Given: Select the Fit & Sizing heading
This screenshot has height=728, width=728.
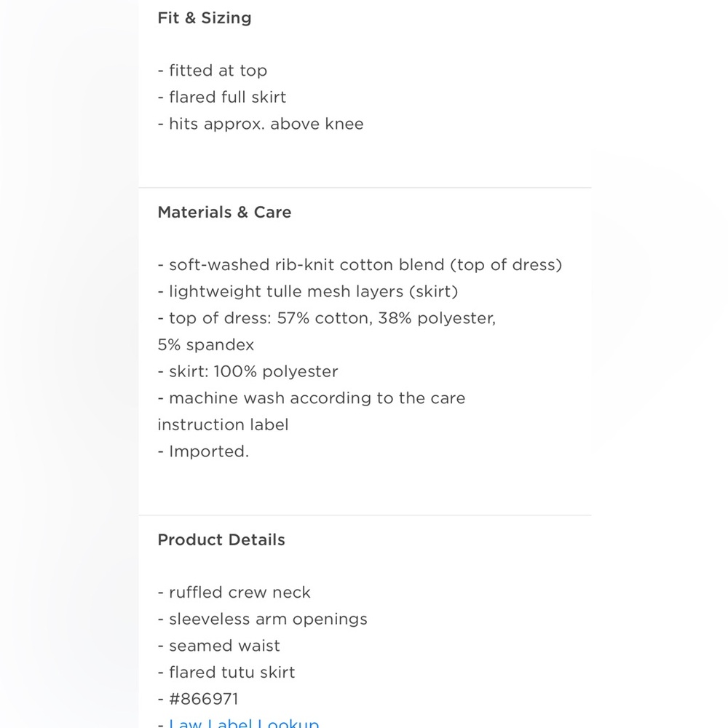Looking at the screenshot, I should pyautogui.click(x=205, y=18).
